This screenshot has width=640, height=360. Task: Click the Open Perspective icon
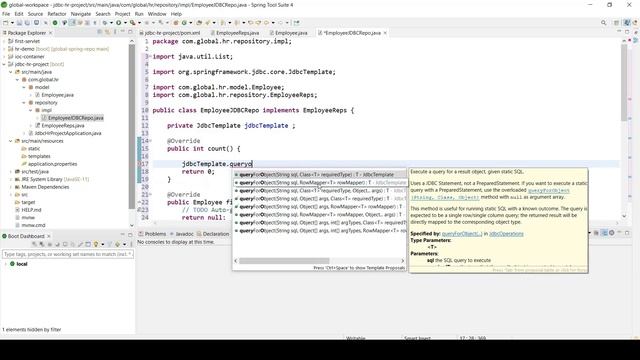pos(616,23)
